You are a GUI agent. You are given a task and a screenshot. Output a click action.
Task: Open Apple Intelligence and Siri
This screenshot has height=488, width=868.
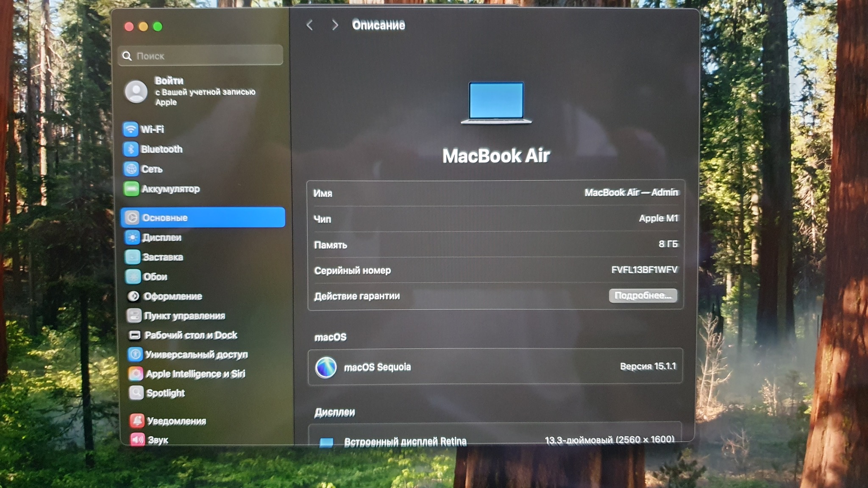pos(195,374)
